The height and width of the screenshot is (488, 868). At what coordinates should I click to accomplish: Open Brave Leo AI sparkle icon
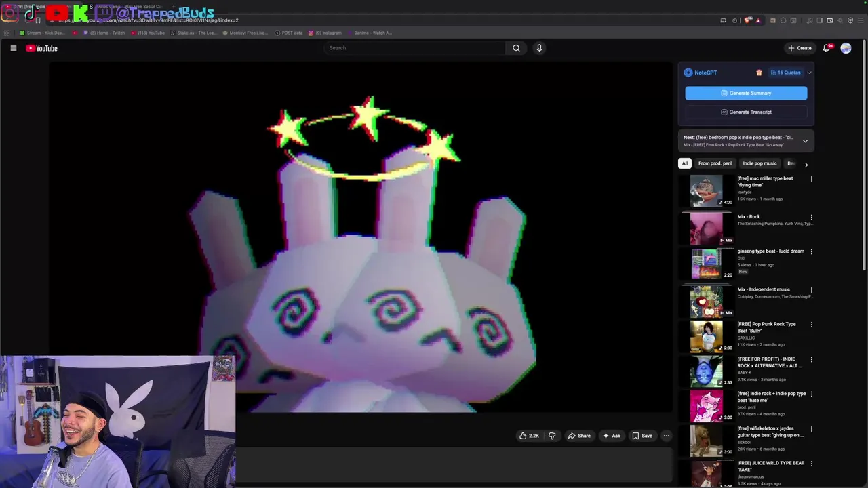pos(840,20)
